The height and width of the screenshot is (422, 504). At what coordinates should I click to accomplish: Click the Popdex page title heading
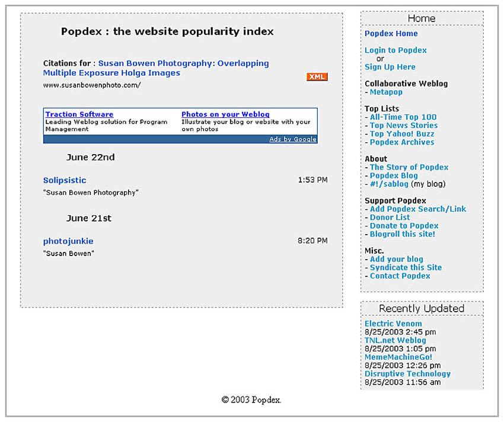(x=167, y=31)
